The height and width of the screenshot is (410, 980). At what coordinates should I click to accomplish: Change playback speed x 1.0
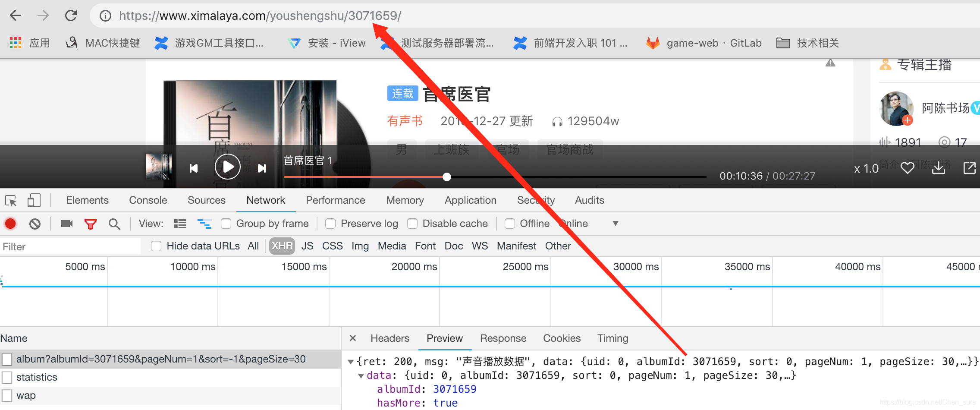point(866,168)
